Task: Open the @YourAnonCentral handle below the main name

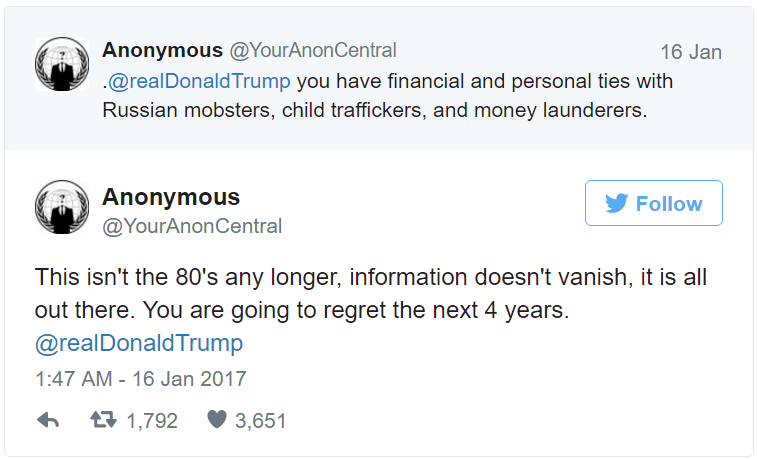Action: [192, 226]
